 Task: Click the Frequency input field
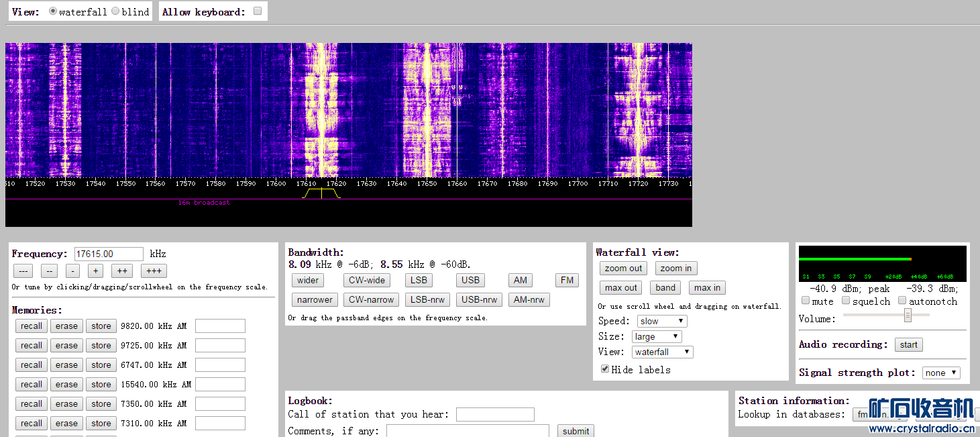click(109, 254)
